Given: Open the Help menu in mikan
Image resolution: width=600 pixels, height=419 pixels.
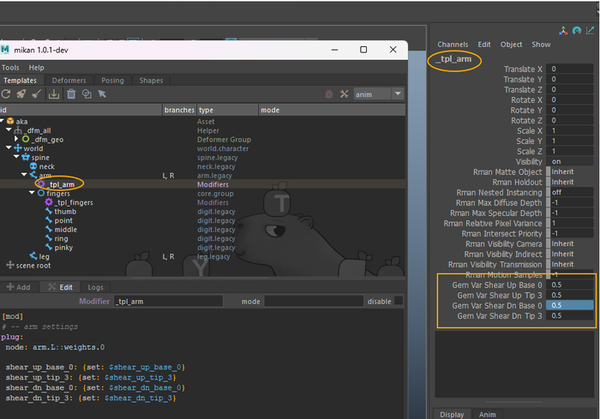Looking at the screenshot, I should tap(36, 67).
